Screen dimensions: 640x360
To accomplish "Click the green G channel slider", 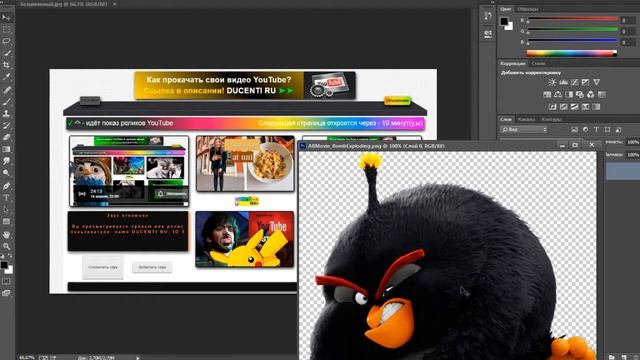I will 573,29.
